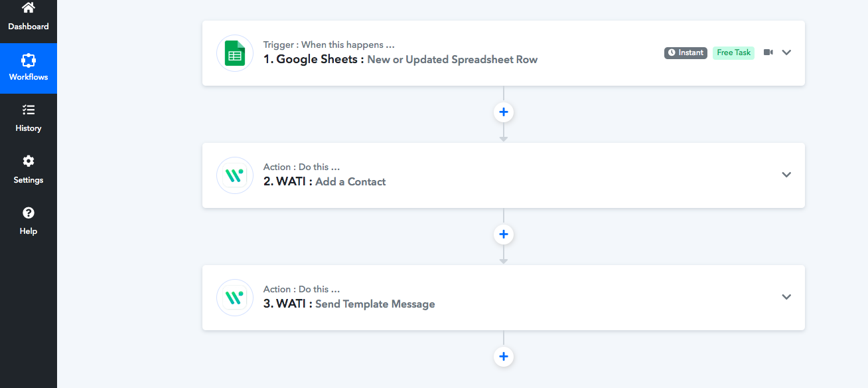Expand the Send Template Message chevron
This screenshot has height=388, width=868.
point(786,297)
